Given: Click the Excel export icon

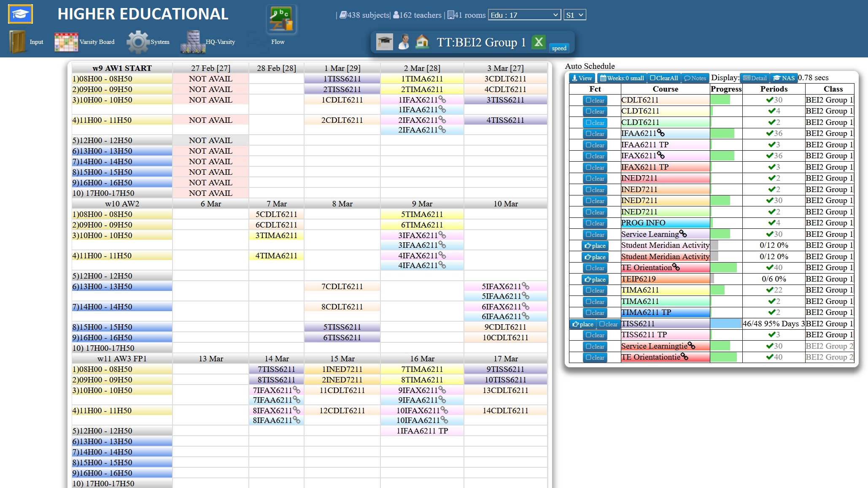Looking at the screenshot, I should [x=538, y=42].
